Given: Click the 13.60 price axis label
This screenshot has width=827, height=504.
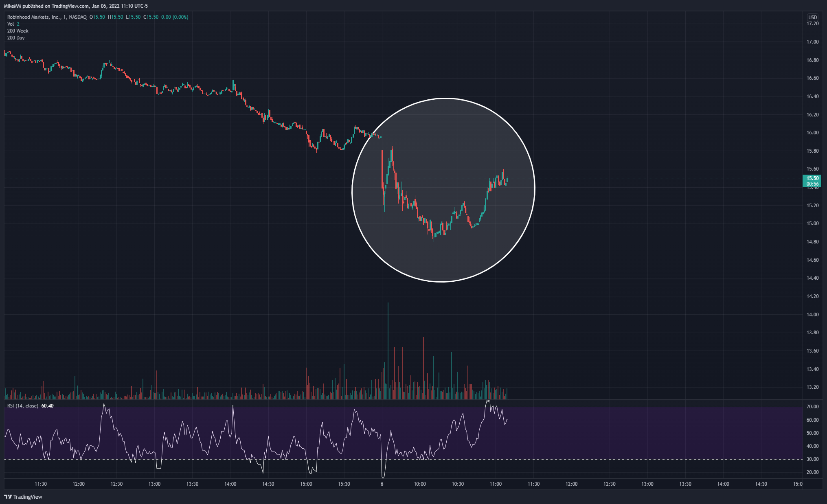Looking at the screenshot, I should [812, 351].
